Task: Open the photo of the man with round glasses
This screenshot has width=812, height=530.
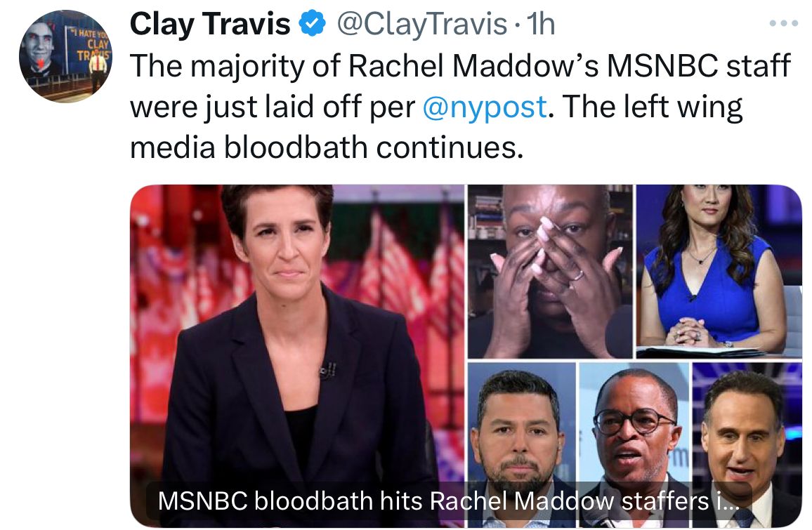Action: click(634, 444)
